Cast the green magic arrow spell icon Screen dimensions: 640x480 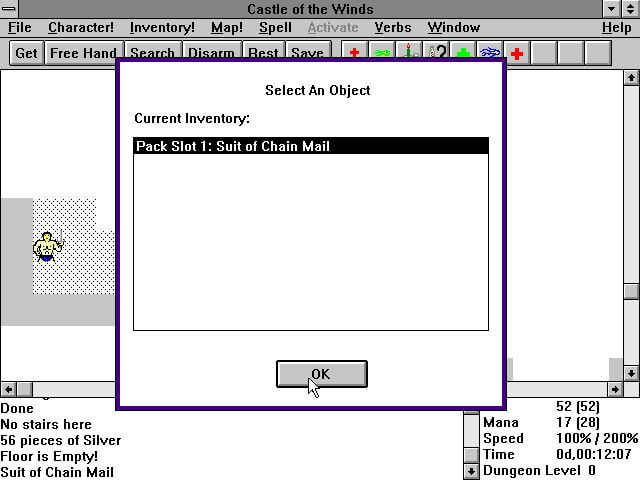pyautogui.click(x=382, y=53)
